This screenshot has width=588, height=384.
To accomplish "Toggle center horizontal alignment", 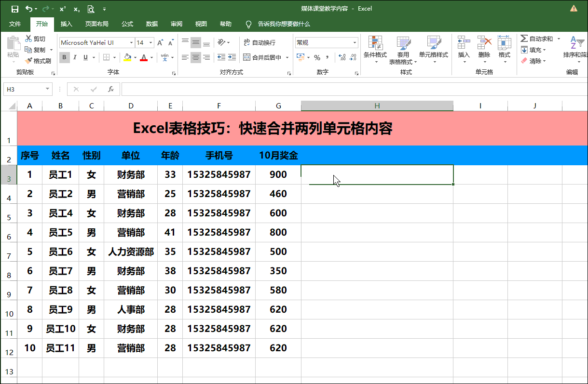I will pyautogui.click(x=195, y=57).
